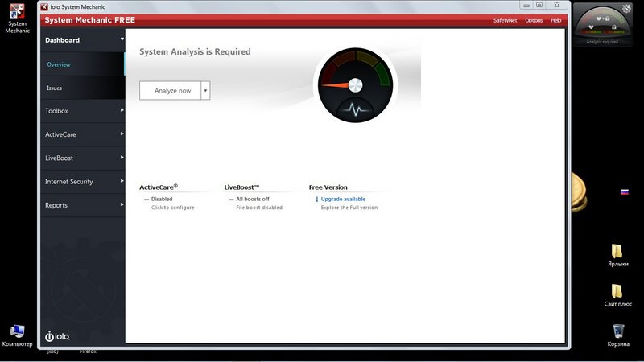Screen dimensions: 644x362
Task: Click the Upgrade available exclamation icon
Action: [x=316, y=199]
